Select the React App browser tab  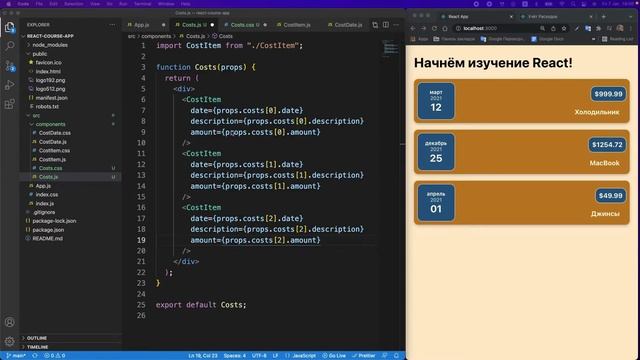(476, 17)
